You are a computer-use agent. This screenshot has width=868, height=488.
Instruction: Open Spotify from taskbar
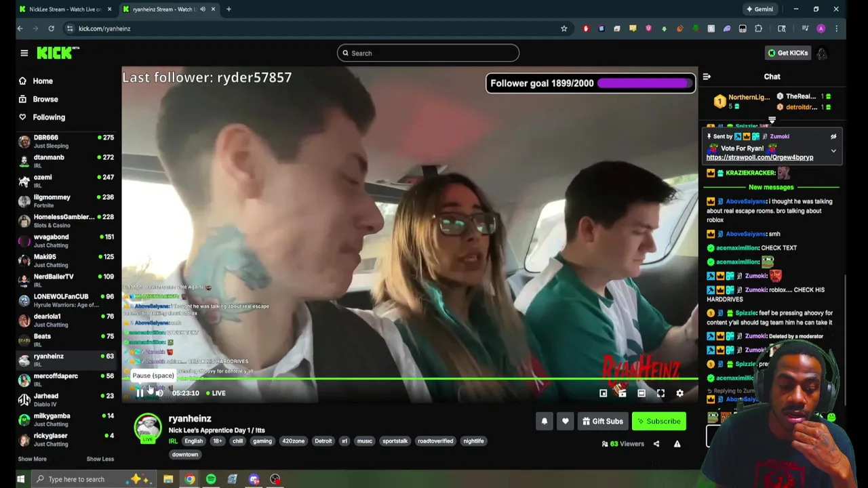[211, 479]
